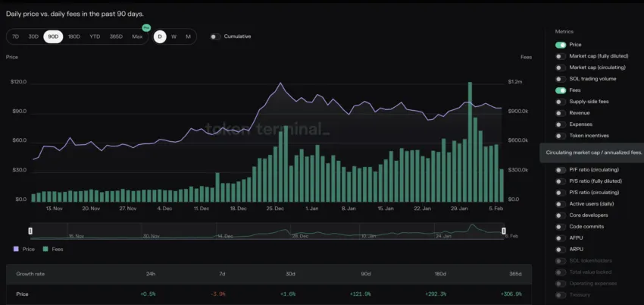Switch granularity to weekly W
Image resolution: width=644 pixels, height=305 pixels.
coord(174,36)
